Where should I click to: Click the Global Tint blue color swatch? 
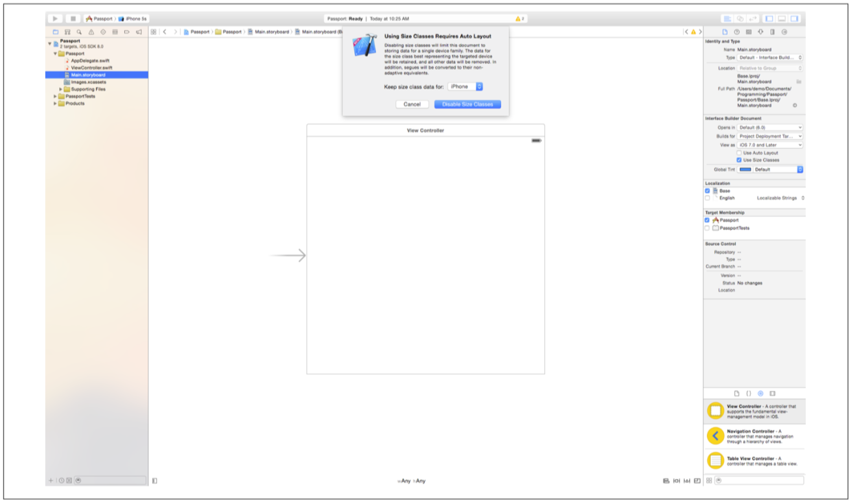click(745, 169)
